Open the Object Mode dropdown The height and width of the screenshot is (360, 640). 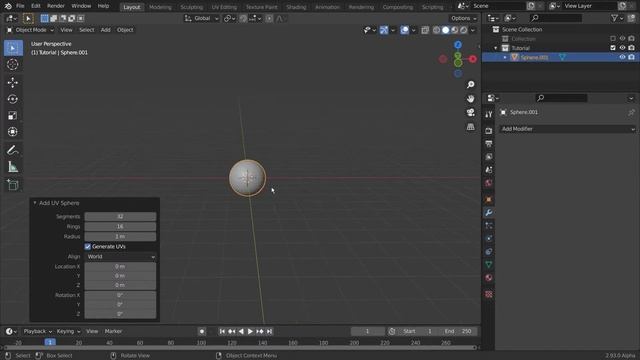(31, 30)
